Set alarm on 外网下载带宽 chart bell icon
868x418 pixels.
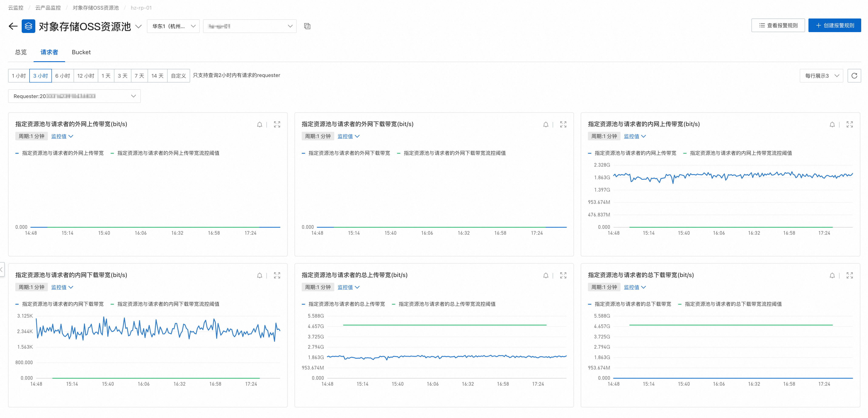pyautogui.click(x=546, y=125)
